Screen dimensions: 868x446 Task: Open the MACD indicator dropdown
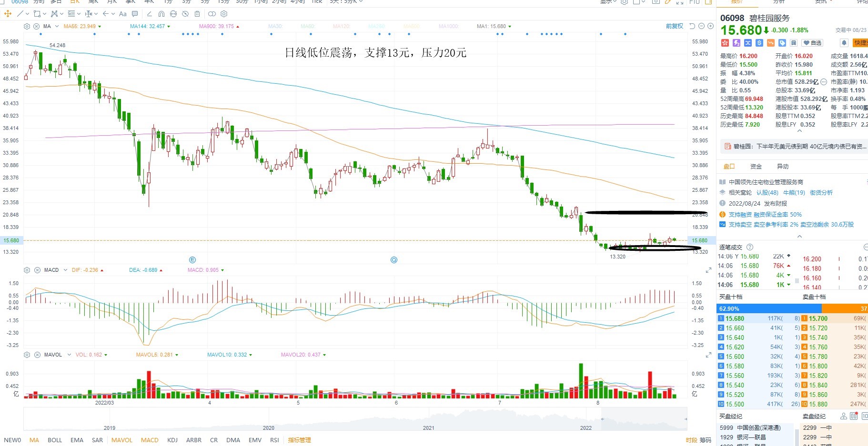point(65,270)
